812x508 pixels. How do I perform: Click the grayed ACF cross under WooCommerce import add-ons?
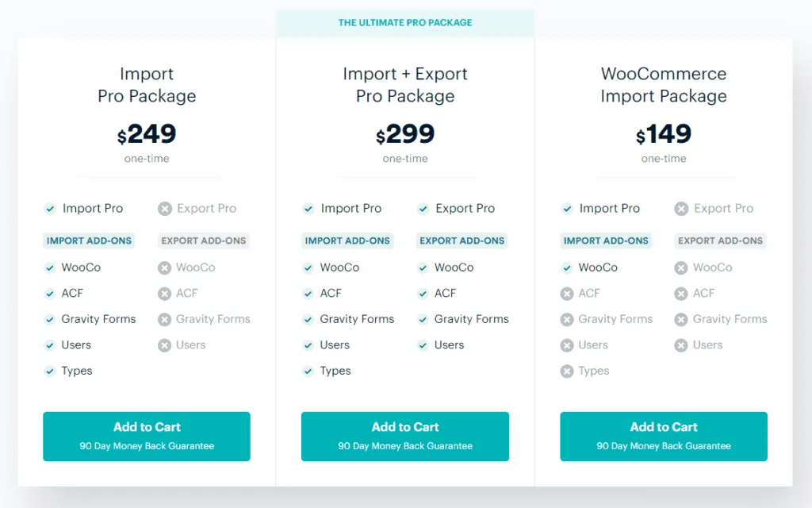(x=567, y=294)
